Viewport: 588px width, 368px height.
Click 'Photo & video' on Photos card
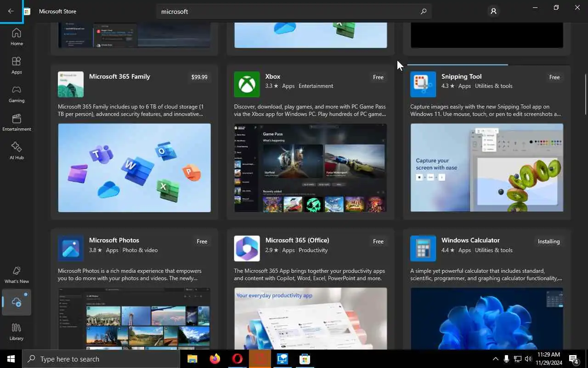[x=140, y=250]
